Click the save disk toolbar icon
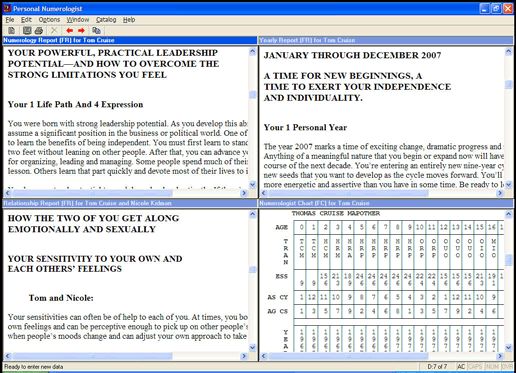 click(27, 31)
